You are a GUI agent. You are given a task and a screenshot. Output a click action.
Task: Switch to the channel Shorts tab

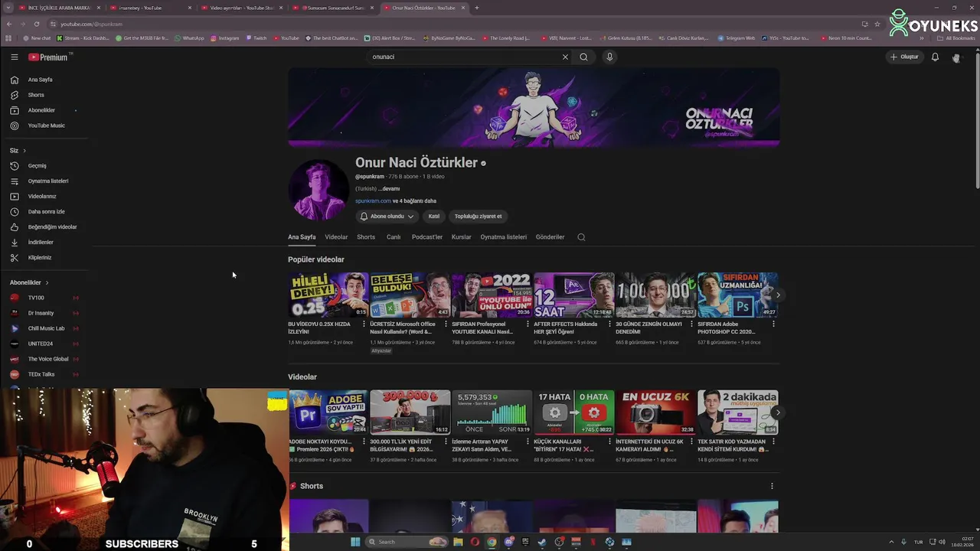(366, 237)
